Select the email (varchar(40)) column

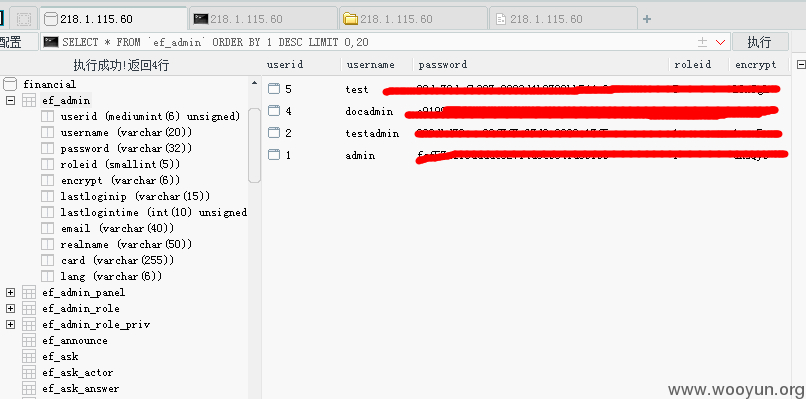pyautogui.click(x=117, y=228)
